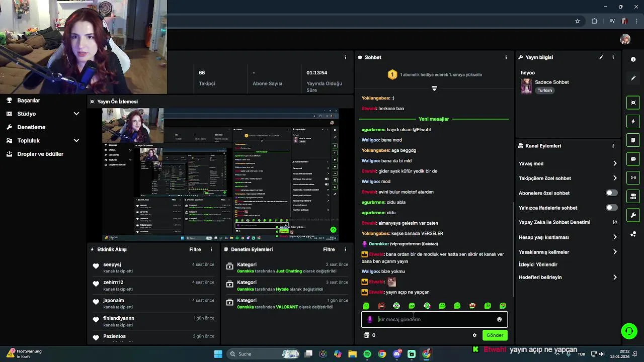Click the shop icon below chat input
This screenshot has width=644, height=362.
point(367,335)
